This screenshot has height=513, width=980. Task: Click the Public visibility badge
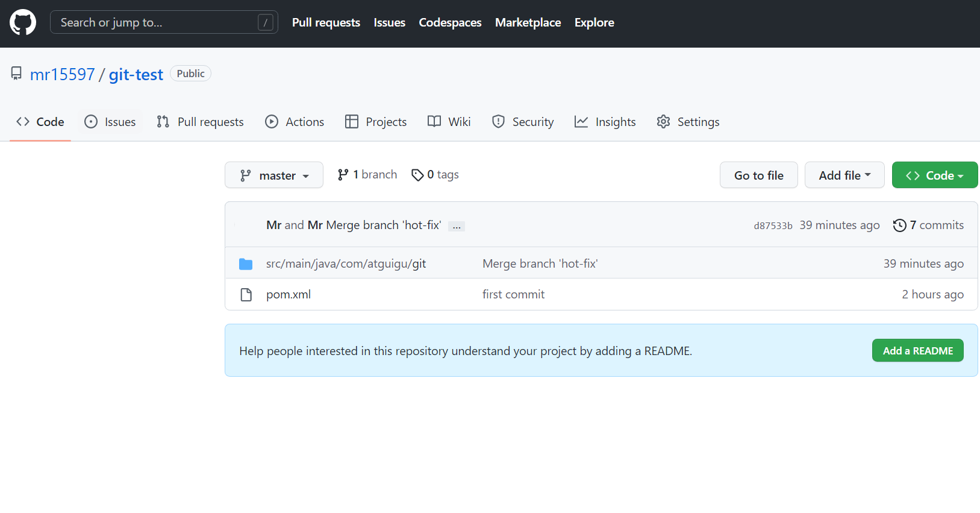pos(190,74)
